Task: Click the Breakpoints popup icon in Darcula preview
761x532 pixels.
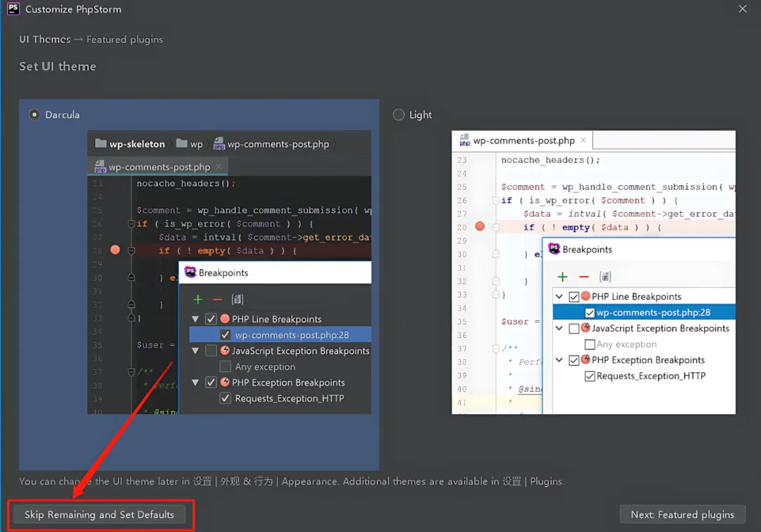Action: pos(190,272)
